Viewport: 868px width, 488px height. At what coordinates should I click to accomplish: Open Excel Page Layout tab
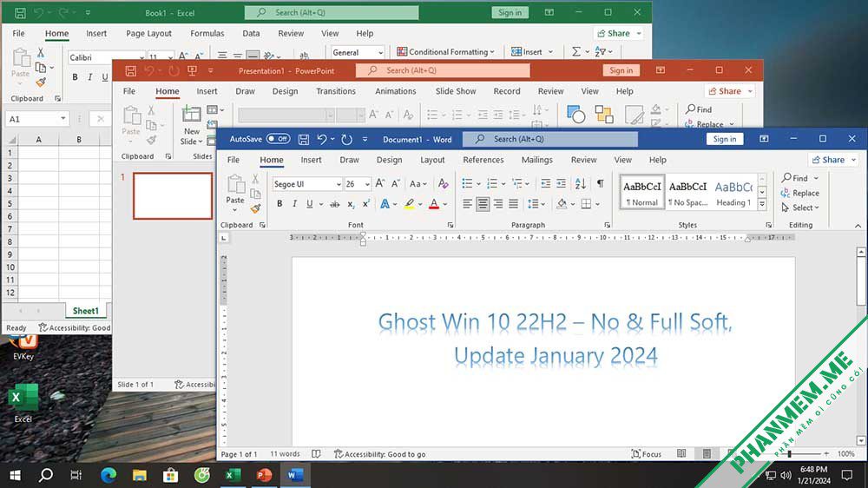pos(149,33)
